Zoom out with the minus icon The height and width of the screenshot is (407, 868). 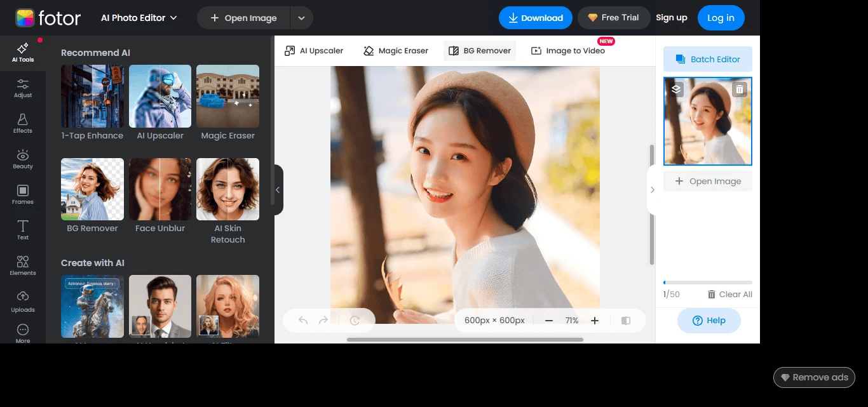pos(549,321)
